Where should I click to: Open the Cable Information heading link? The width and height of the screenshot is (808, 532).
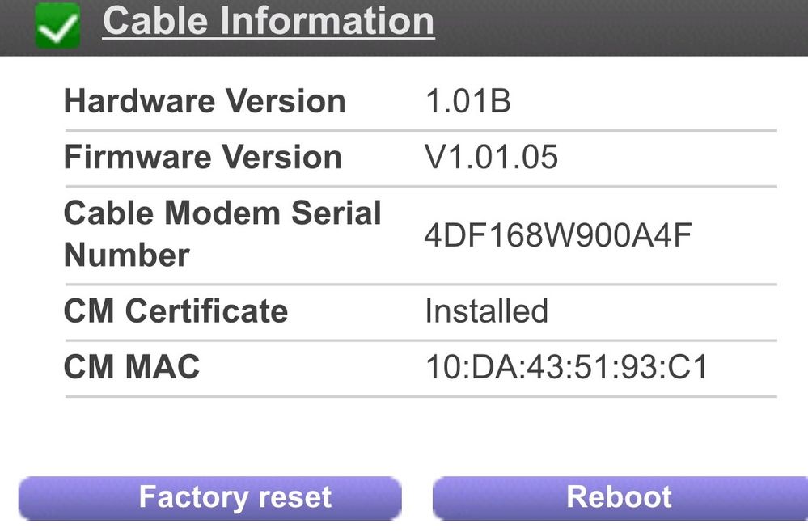point(269,22)
